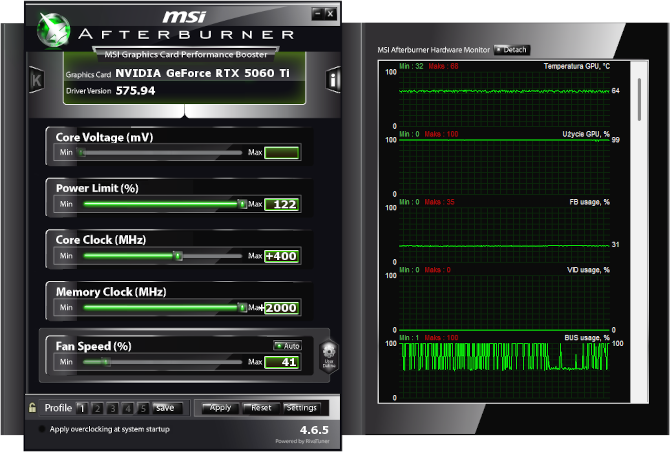Viewport: 670px width, 452px height.
Task: Select profile slot 3
Action: point(113,408)
